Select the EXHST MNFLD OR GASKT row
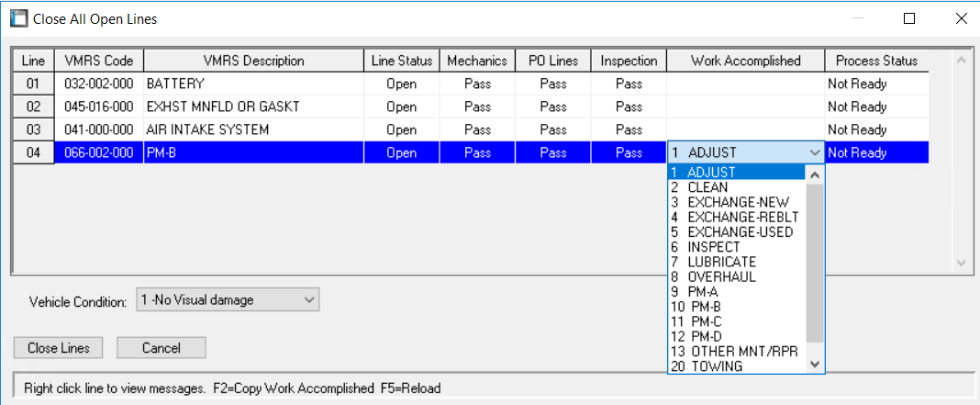980x405 pixels. [x=253, y=107]
